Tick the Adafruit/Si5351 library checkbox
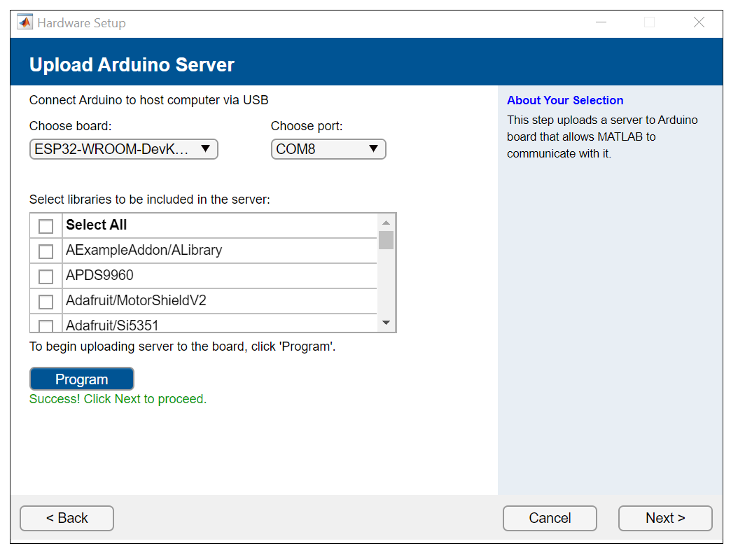This screenshot has height=553, width=731. (46, 325)
